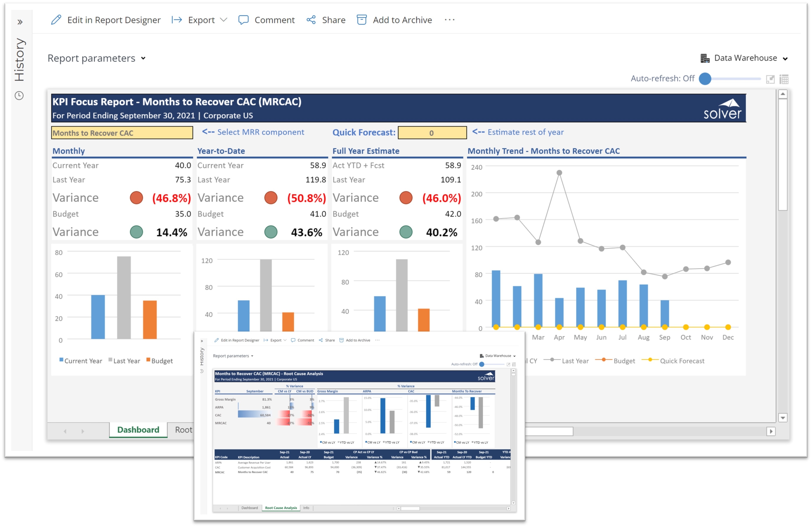812x527 pixels.
Task: Select the Root Cause Analysis tab in inset
Action: pyautogui.click(x=281, y=508)
